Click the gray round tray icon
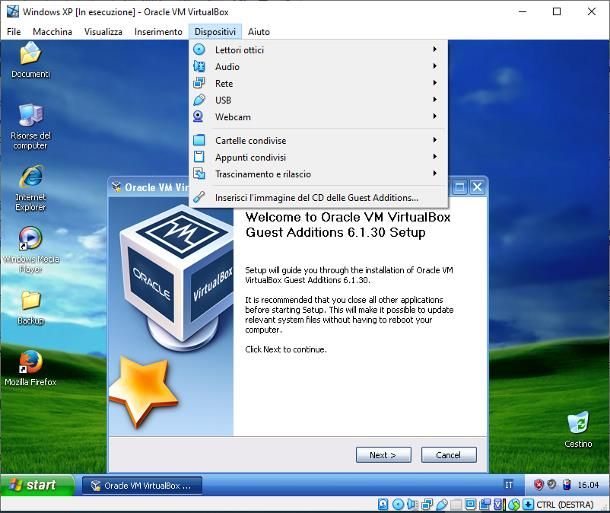Image resolution: width=610 pixels, height=513 pixels. coord(552,484)
